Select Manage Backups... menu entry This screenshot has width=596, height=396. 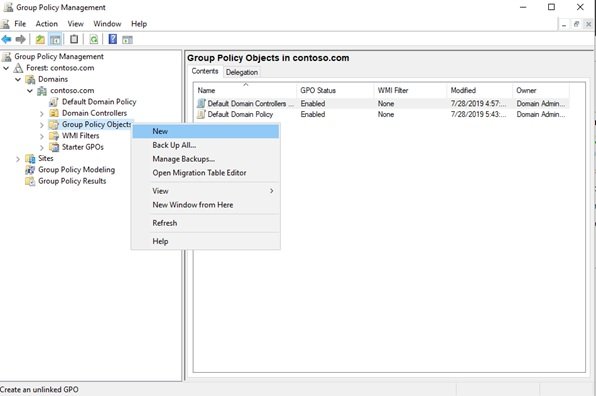point(206,159)
